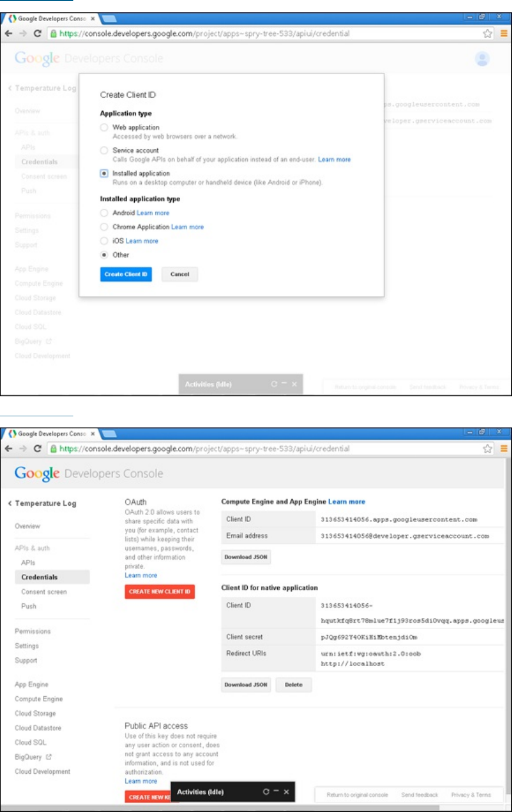512x812 pixels.
Task: Click Google Developers Console logo in lower window
Action: (89, 474)
